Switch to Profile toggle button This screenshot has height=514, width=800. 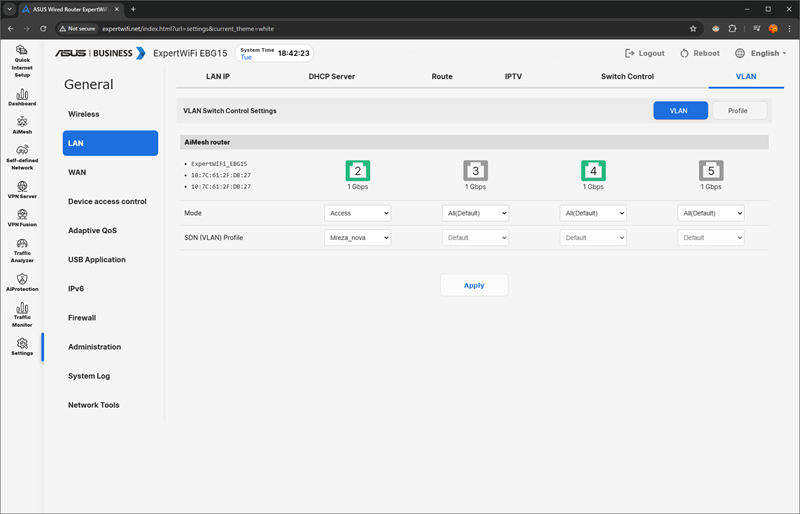[x=737, y=111]
